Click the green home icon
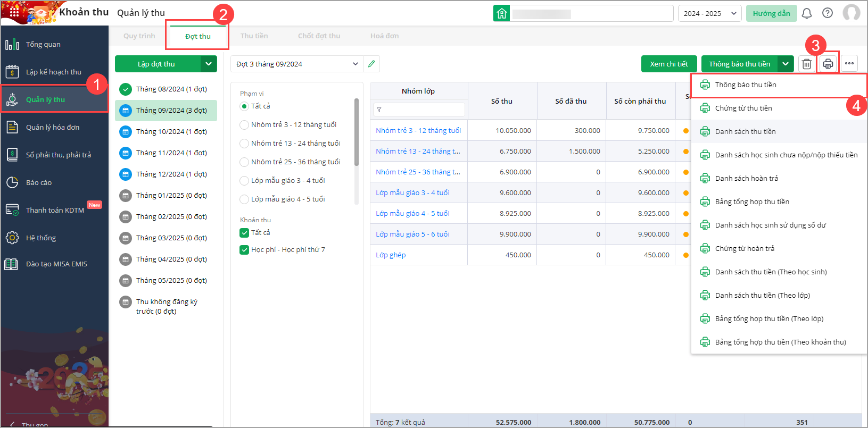Screen dimensions: 868x428 pyautogui.click(x=502, y=14)
